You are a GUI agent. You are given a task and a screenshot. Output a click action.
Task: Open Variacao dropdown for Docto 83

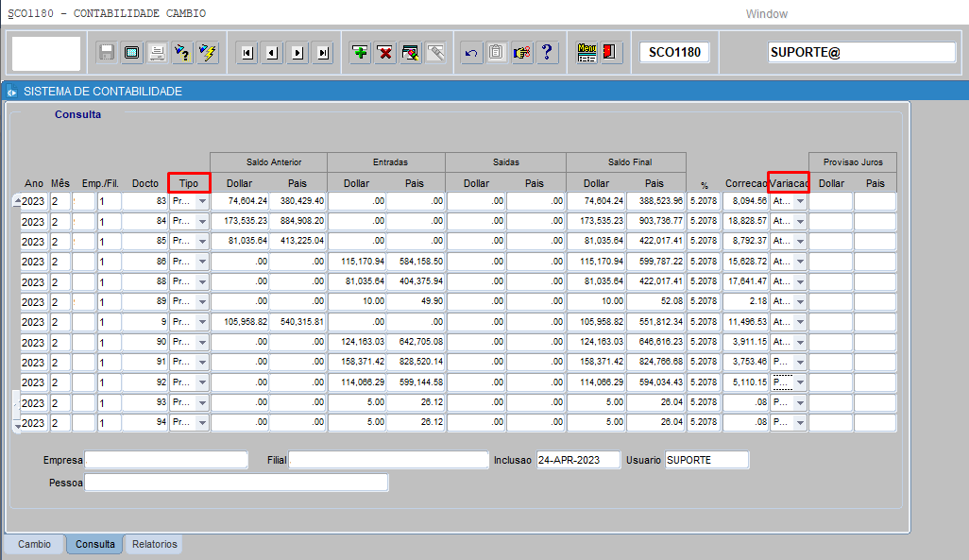[x=800, y=201]
